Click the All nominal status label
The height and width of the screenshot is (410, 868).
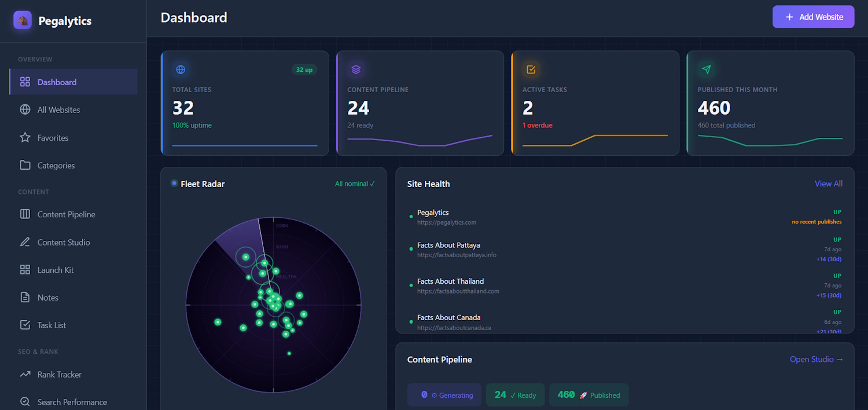(355, 184)
